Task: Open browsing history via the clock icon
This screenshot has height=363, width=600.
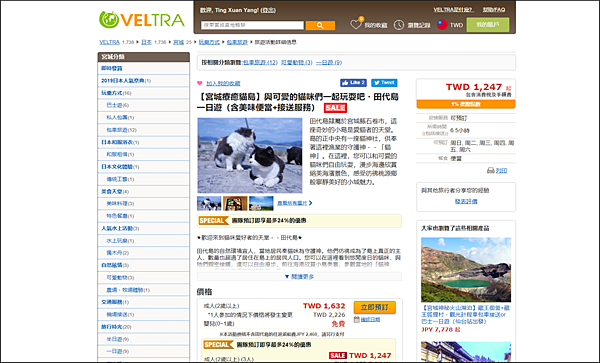Action: [399, 25]
